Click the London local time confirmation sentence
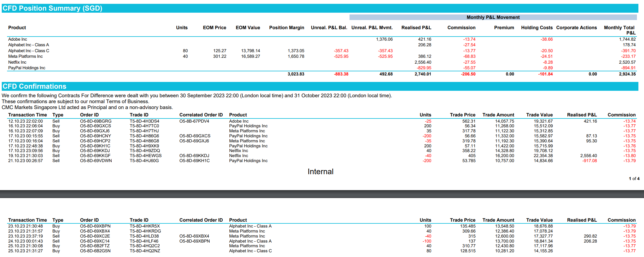 click(197, 95)
